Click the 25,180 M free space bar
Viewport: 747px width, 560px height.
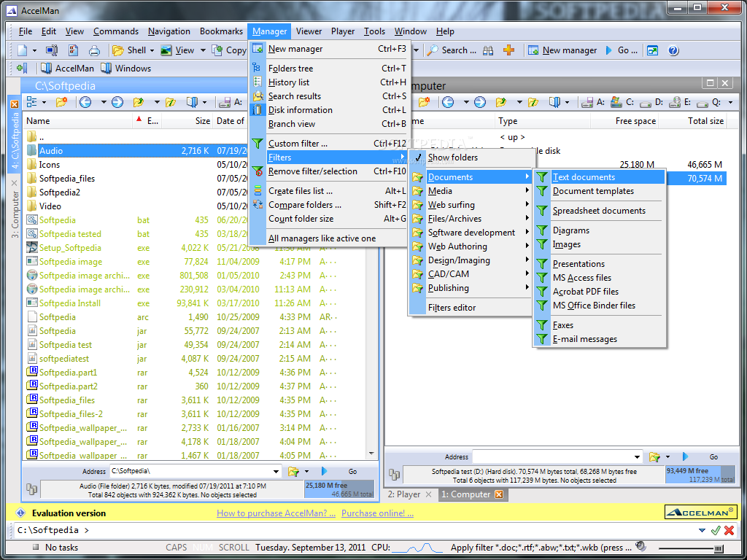[x=339, y=489]
